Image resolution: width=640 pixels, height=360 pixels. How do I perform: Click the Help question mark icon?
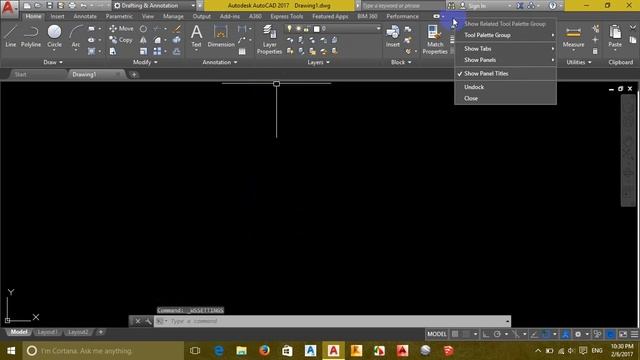pos(553,6)
